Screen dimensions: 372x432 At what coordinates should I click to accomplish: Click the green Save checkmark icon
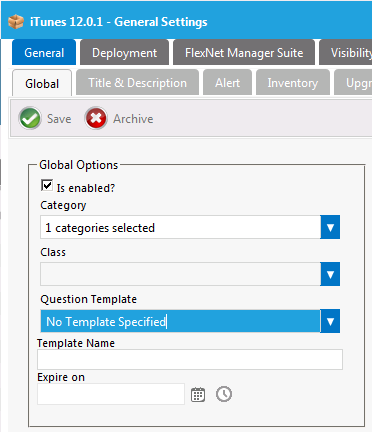point(30,118)
